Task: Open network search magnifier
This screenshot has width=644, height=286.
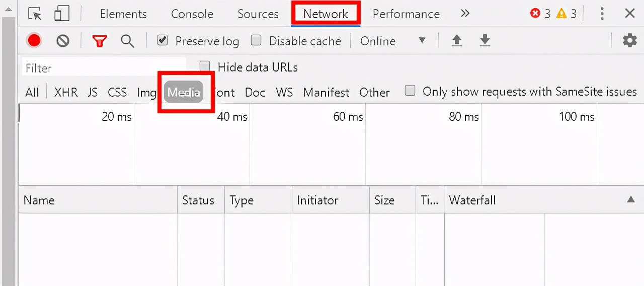Action: 127,41
